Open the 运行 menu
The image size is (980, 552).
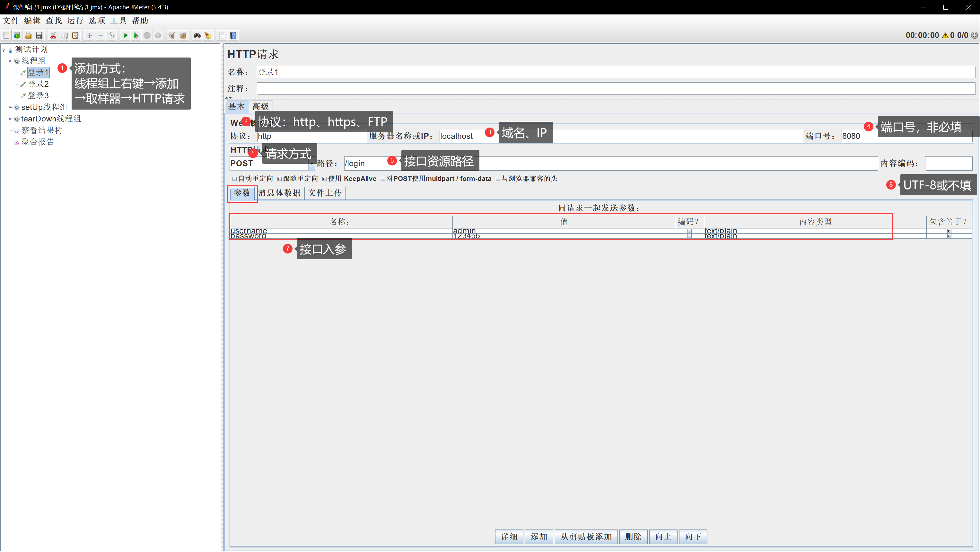pyautogui.click(x=75, y=21)
